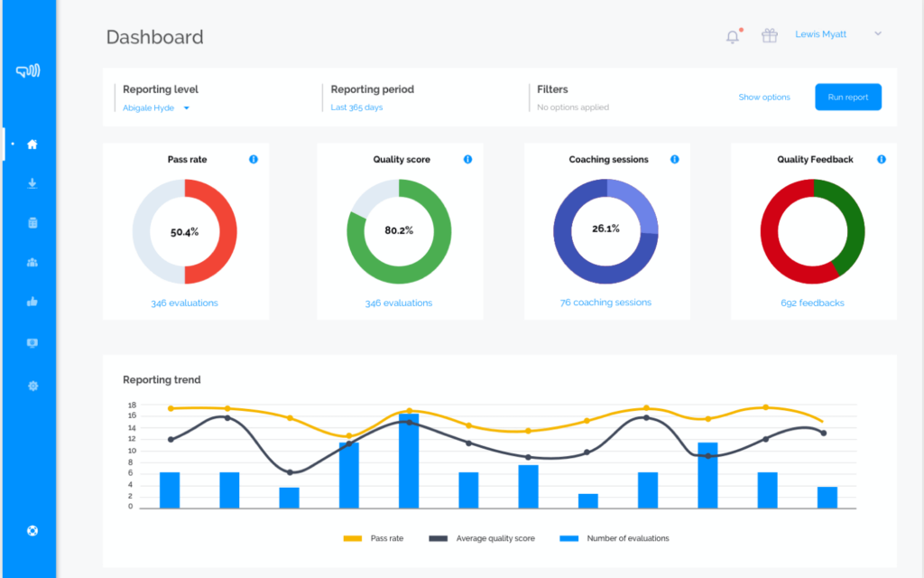This screenshot has width=924, height=578.
Task: Open the Reports icon in the sidebar
Action: pos(32,222)
